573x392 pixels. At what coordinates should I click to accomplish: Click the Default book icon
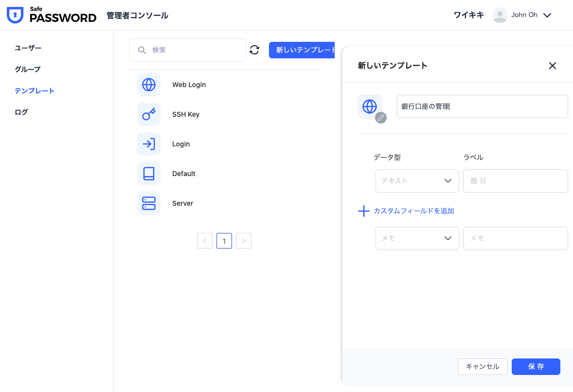click(x=149, y=174)
